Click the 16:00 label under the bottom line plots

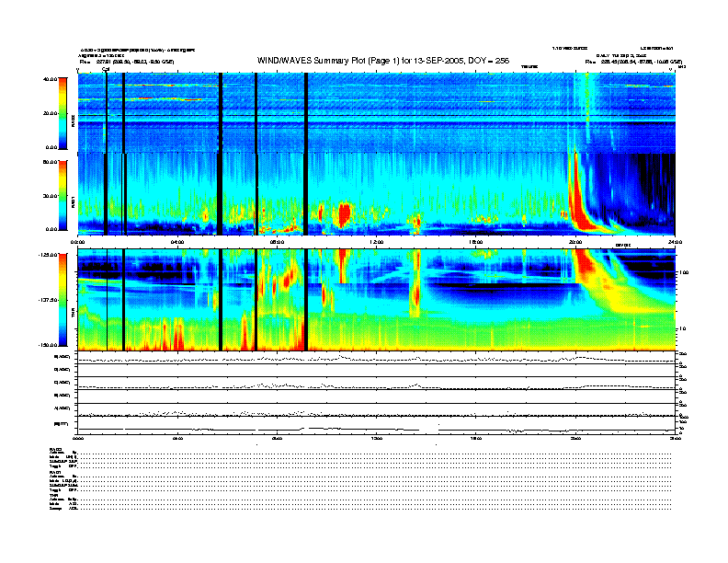point(476,438)
